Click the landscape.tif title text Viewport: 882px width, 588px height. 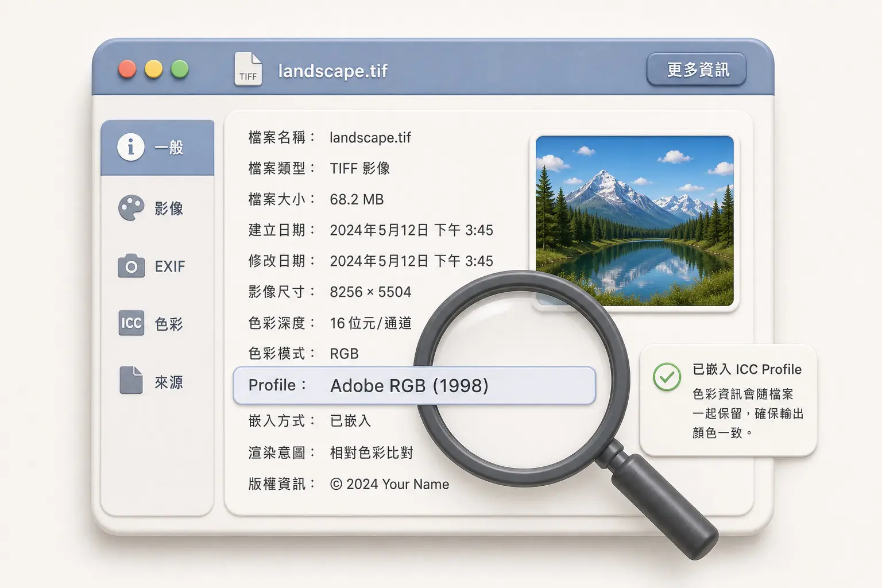coord(333,71)
